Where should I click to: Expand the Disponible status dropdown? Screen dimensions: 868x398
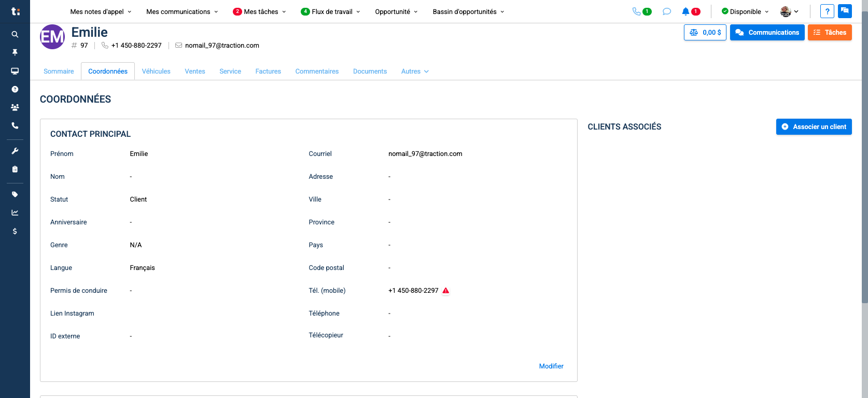coord(745,11)
